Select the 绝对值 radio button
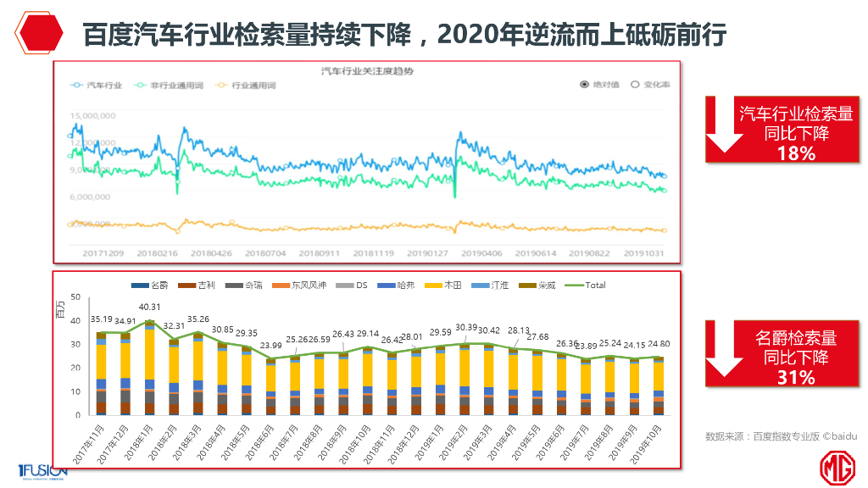 [x=583, y=83]
